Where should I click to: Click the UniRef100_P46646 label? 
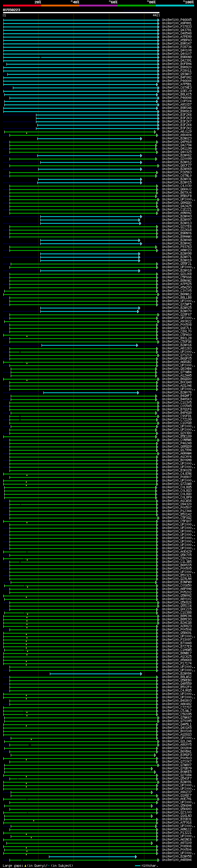pyautogui.click(x=177, y=98)
